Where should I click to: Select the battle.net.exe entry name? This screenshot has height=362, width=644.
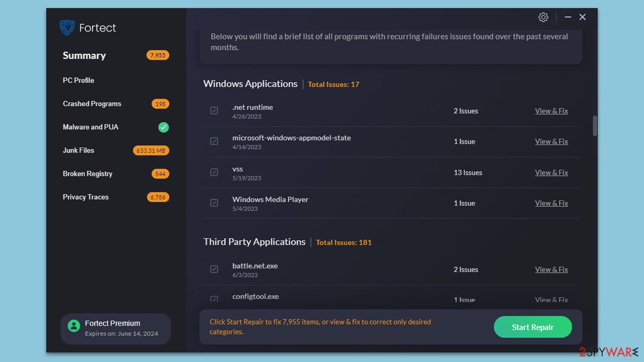point(255,266)
